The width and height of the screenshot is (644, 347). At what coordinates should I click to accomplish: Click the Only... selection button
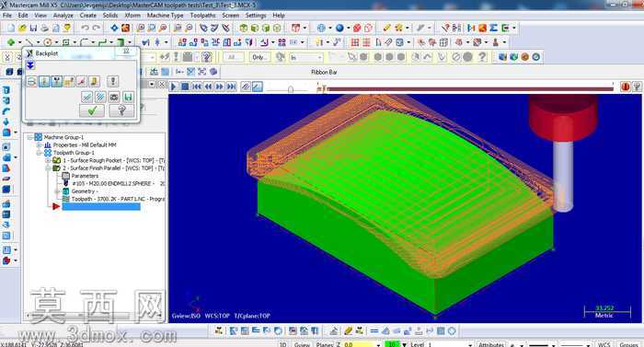click(259, 58)
